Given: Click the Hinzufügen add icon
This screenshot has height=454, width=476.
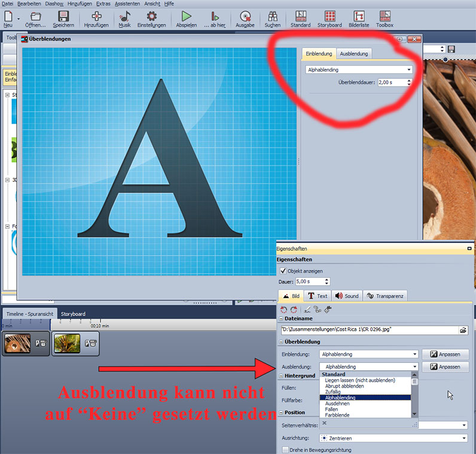Looking at the screenshot, I should tap(96, 17).
